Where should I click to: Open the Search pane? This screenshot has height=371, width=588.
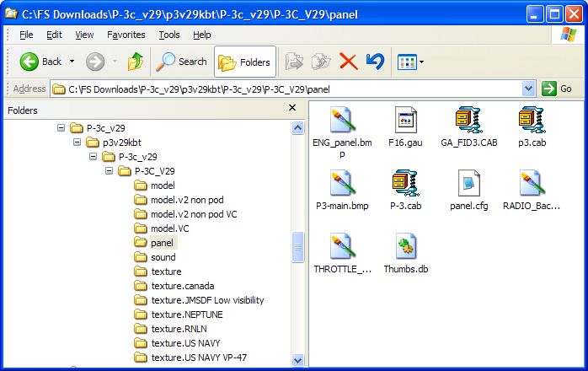(x=181, y=62)
